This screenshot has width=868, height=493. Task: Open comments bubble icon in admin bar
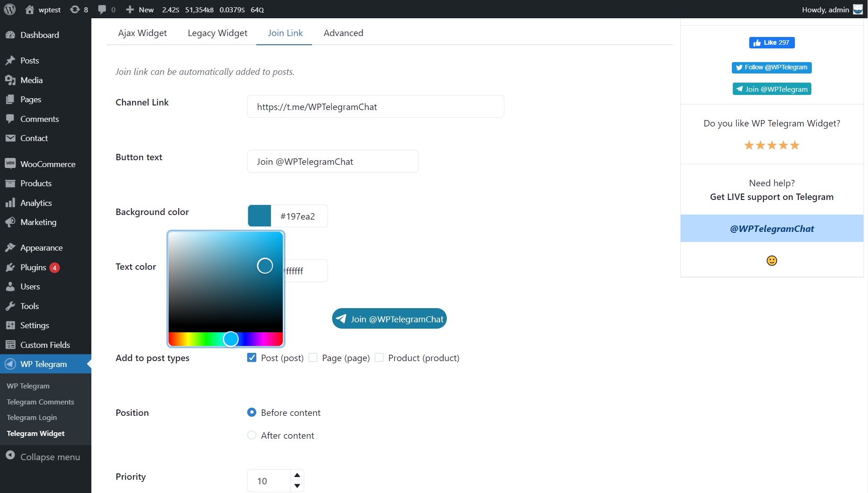point(102,10)
